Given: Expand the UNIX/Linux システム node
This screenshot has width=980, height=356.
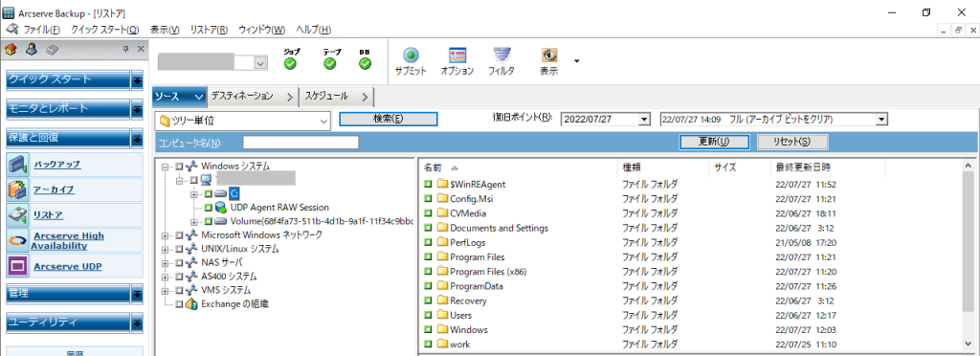Looking at the screenshot, I should click(166, 249).
